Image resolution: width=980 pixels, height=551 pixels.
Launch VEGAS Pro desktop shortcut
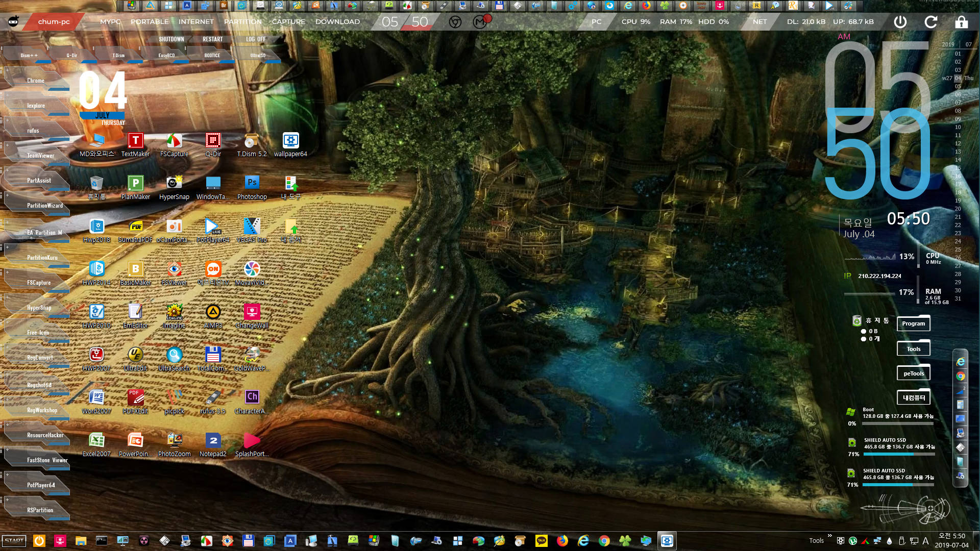(252, 231)
